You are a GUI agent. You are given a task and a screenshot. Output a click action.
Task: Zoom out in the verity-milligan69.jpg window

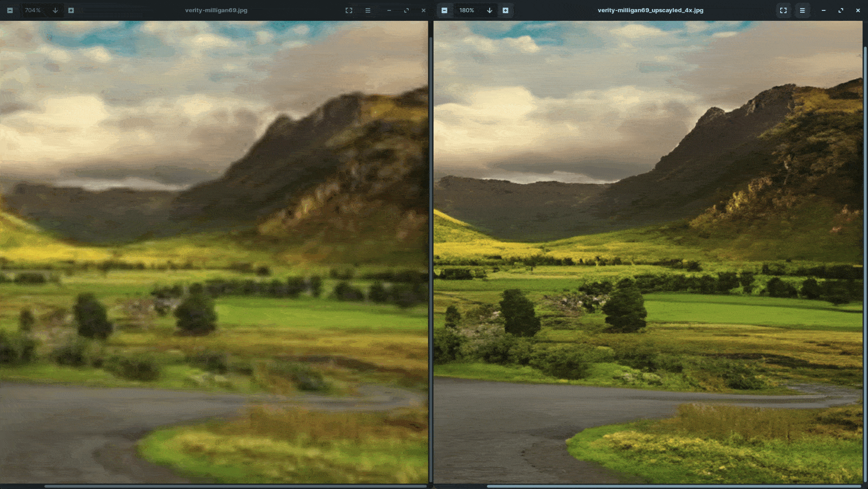point(10,10)
